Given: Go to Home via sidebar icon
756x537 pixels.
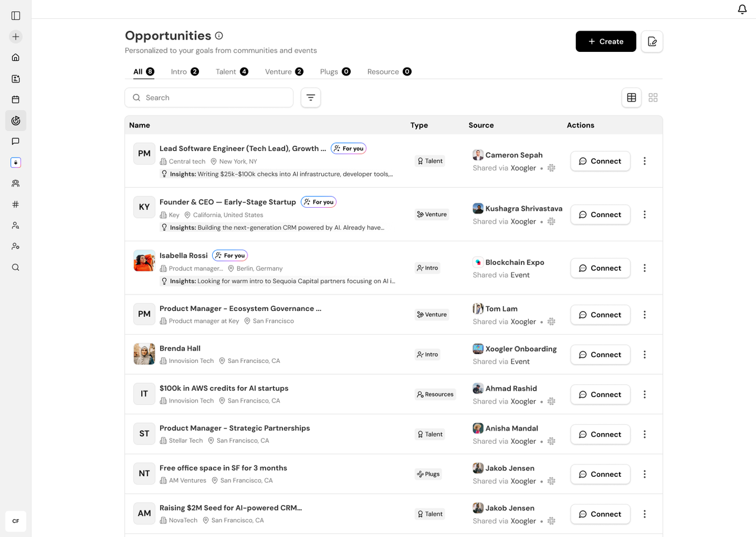Looking at the screenshot, I should click(16, 58).
